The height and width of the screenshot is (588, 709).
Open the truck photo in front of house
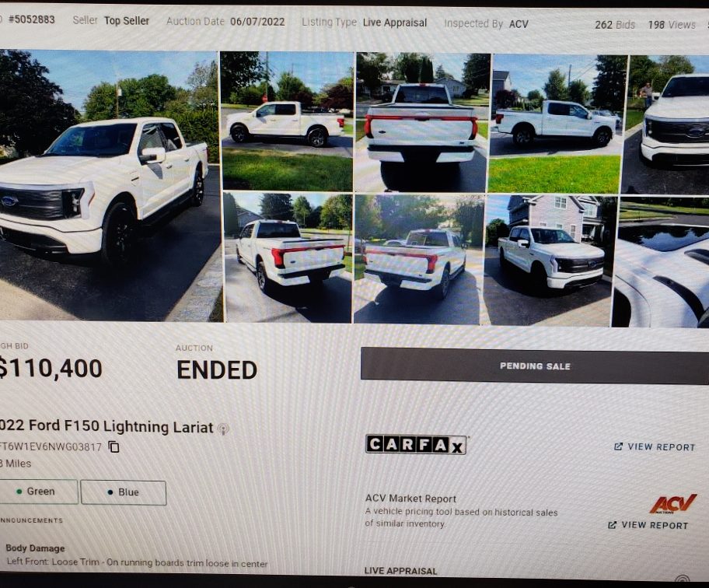click(x=548, y=261)
